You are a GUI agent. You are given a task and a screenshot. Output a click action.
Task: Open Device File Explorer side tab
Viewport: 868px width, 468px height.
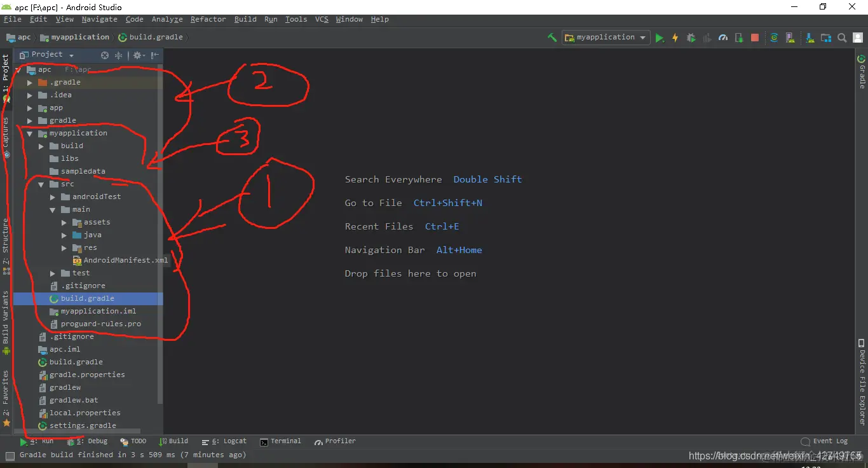(862, 382)
